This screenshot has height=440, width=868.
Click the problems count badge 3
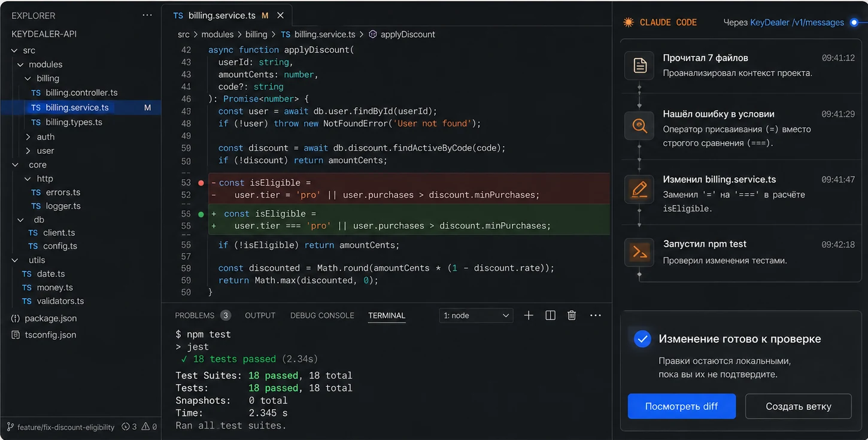(226, 315)
